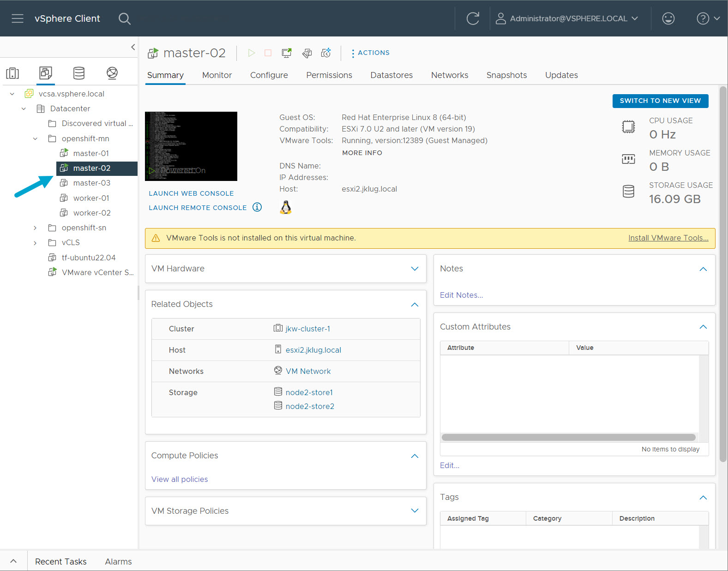Open the Configure tab

click(269, 75)
